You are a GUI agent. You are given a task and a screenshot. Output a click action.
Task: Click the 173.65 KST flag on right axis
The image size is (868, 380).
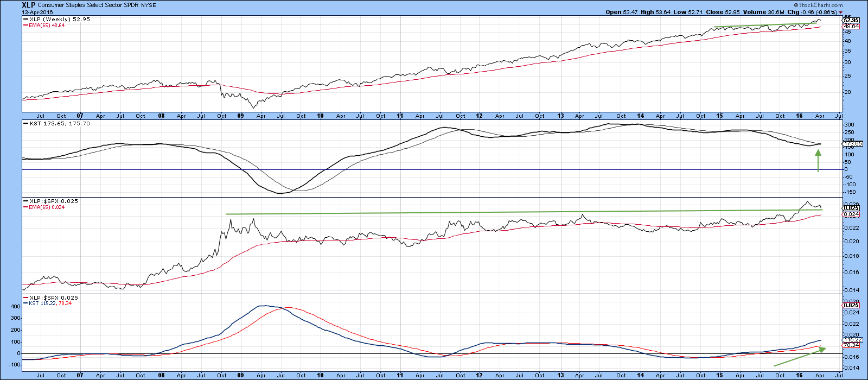[x=853, y=143]
